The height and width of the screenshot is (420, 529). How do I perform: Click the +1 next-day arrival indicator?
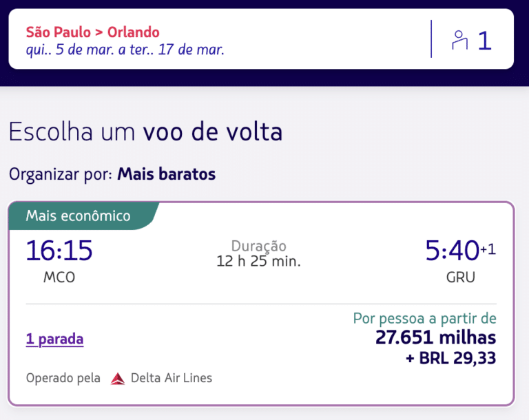coord(488,249)
